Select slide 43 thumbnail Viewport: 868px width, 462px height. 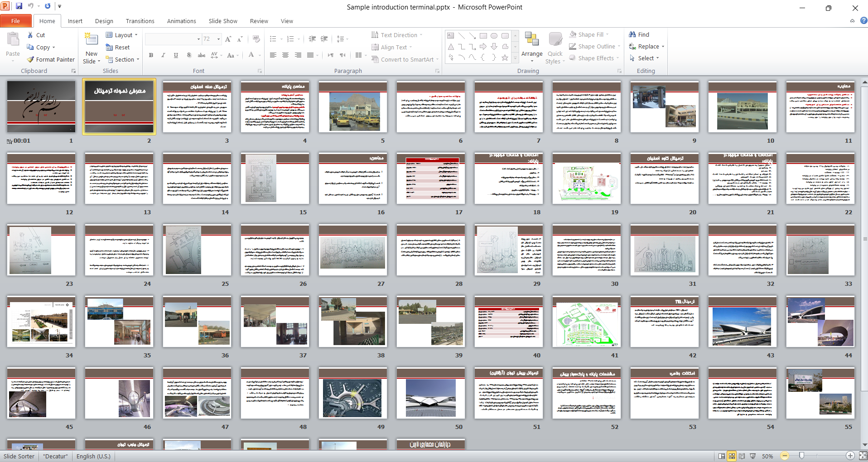tap(743, 322)
